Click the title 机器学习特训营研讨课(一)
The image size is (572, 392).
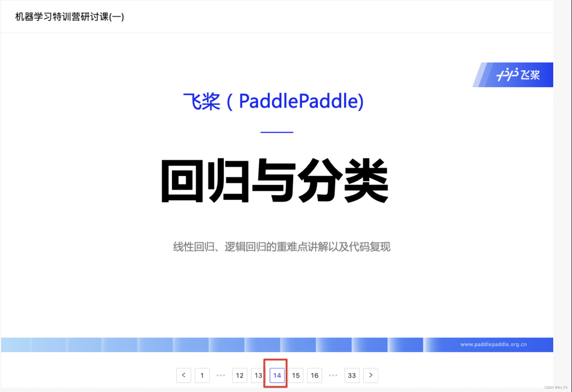pyautogui.click(x=70, y=17)
